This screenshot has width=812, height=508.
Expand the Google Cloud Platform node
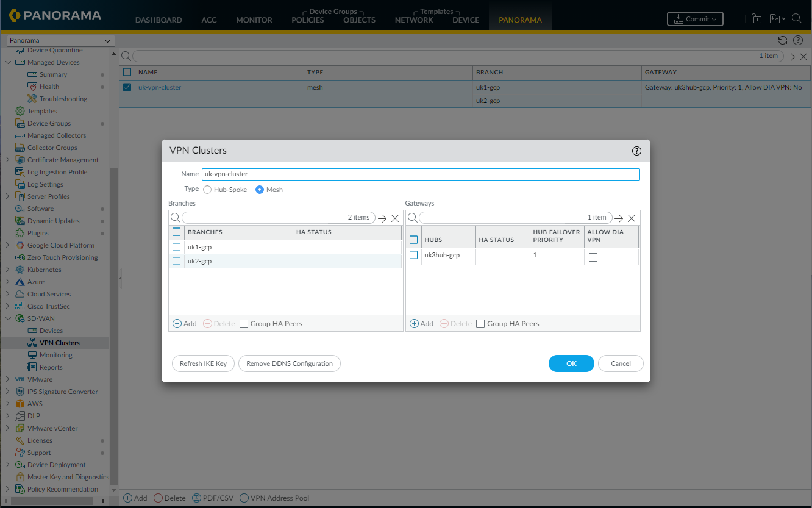click(8, 245)
